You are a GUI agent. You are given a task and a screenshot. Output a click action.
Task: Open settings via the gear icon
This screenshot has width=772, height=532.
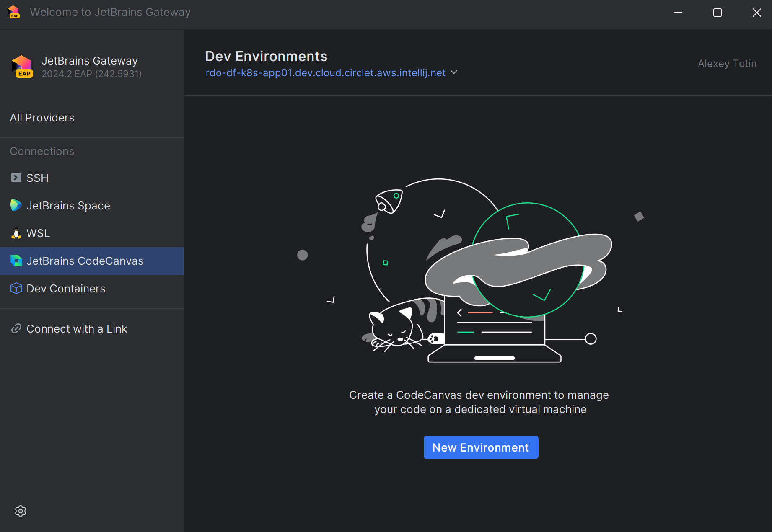[x=21, y=511]
